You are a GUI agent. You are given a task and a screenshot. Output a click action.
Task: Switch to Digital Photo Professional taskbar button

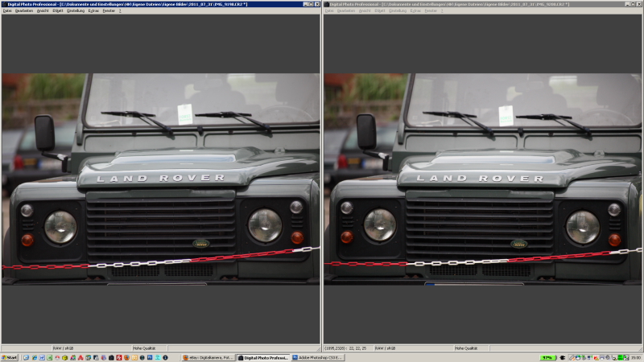point(263,358)
